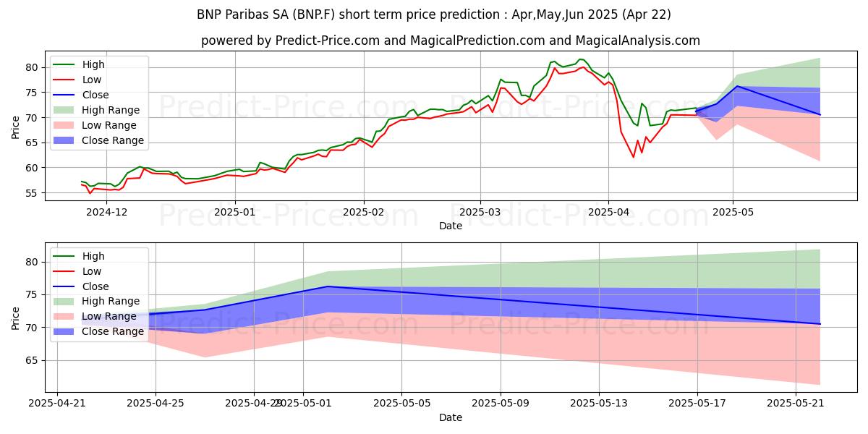Click the 'Close' legend label in top chart
This screenshot has width=868, height=434.
click(x=96, y=95)
